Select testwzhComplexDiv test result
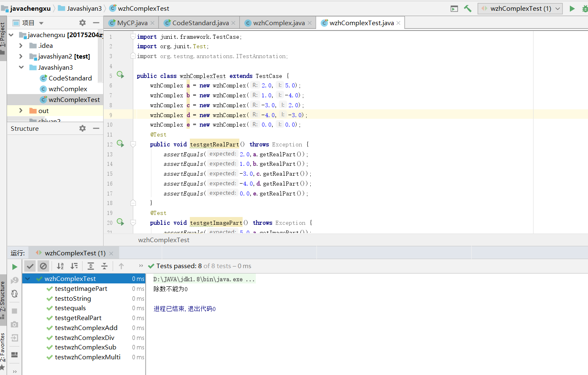The image size is (588, 375). pos(84,338)
